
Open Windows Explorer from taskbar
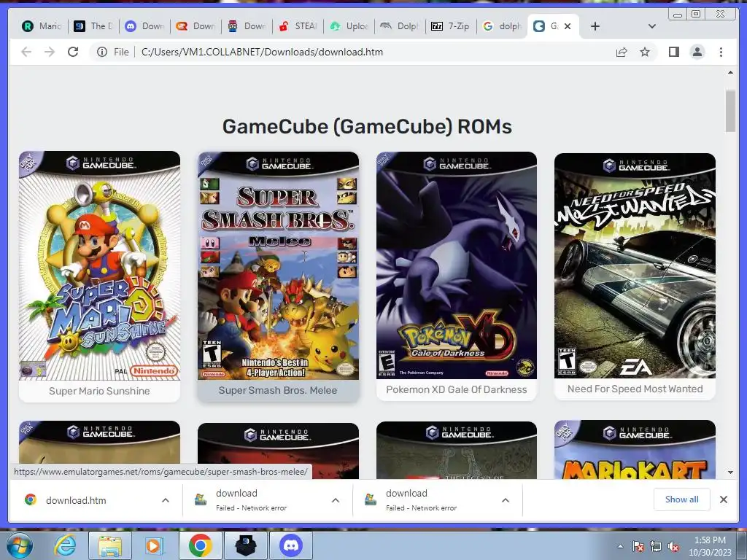[x=110, y=545]
